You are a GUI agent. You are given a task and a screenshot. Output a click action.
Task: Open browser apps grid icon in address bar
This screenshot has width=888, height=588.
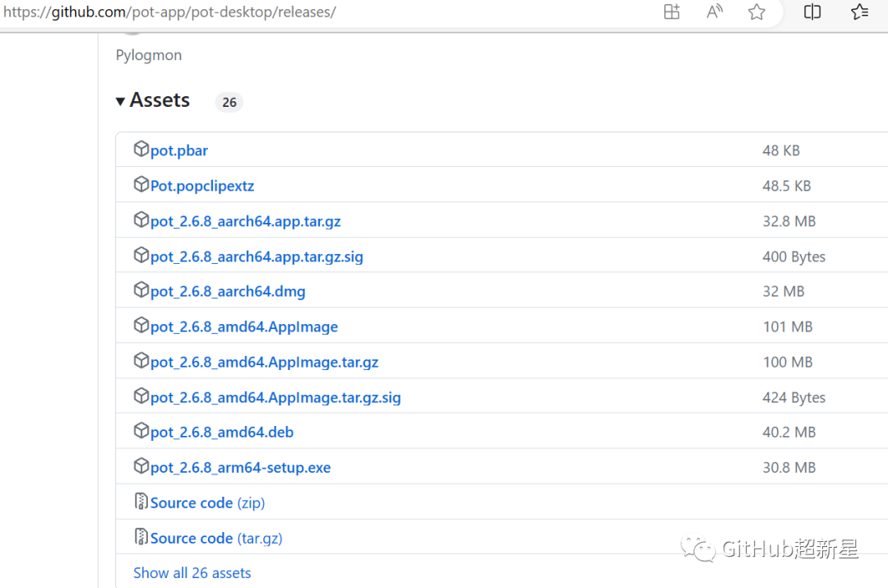coord(672,12)
